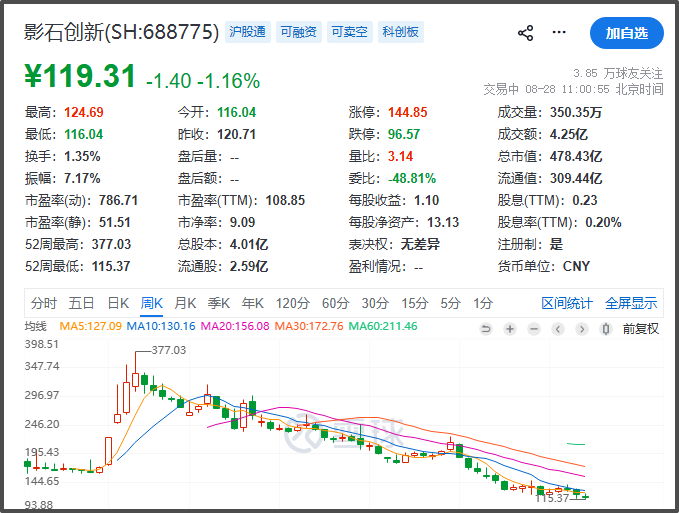Viewport: 679px width, 513px height.
Task: Click the 52周最低 value 115.37
Action: tap(111, 266)
